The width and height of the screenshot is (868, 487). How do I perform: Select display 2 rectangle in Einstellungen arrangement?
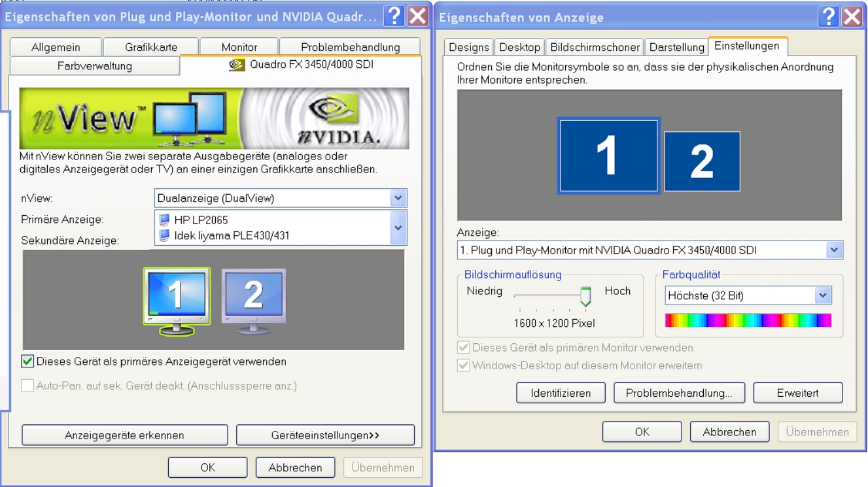[x=702, y=161]
